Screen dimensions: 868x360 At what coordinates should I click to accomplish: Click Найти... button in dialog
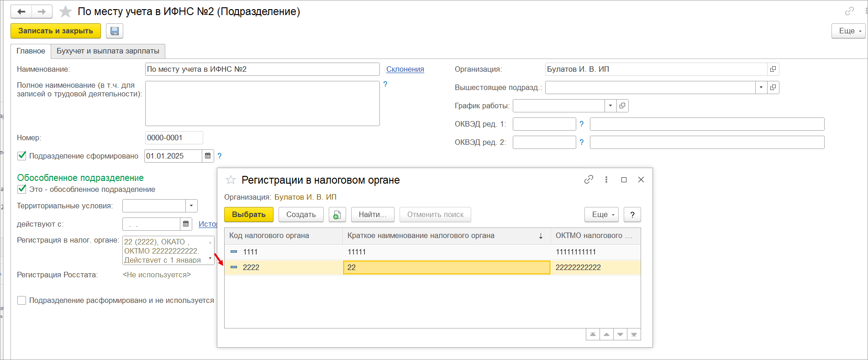(x=373, y=215)
